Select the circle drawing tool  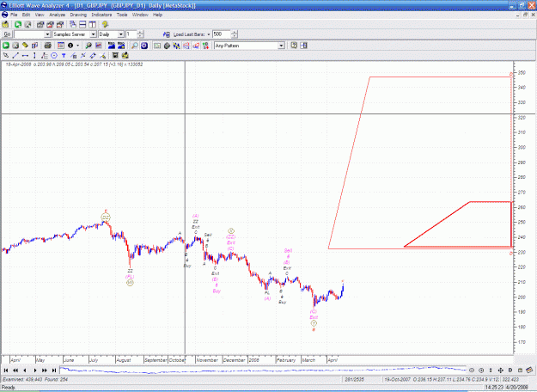[x=54, y=56]
